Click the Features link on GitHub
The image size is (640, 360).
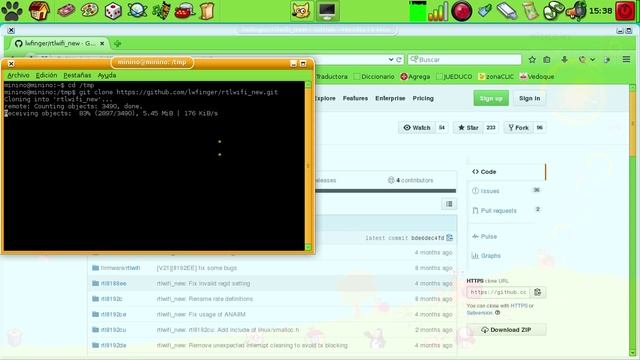tap(355, 98)
